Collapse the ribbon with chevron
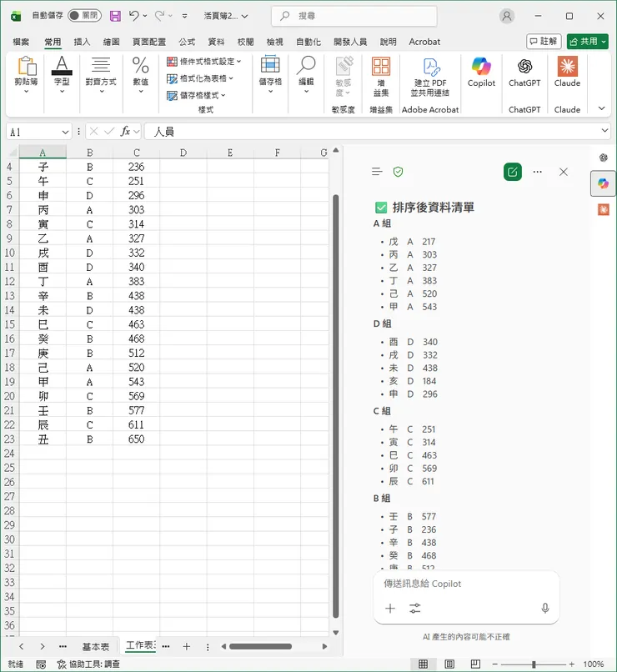617x672 pixels. (602, 108)
